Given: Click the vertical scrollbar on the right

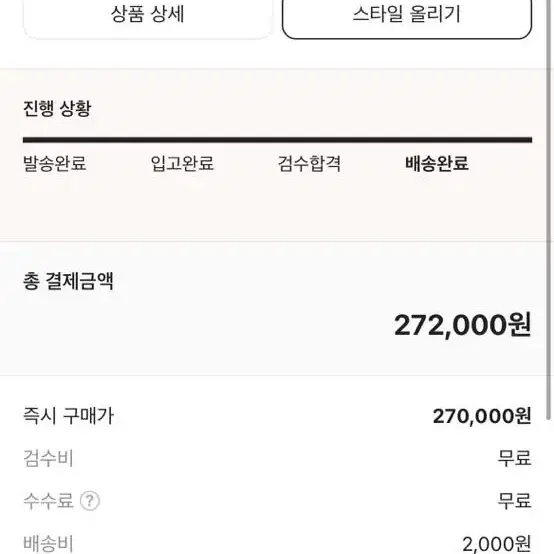Looking at the screenshot, I should (x=549, y=210).
